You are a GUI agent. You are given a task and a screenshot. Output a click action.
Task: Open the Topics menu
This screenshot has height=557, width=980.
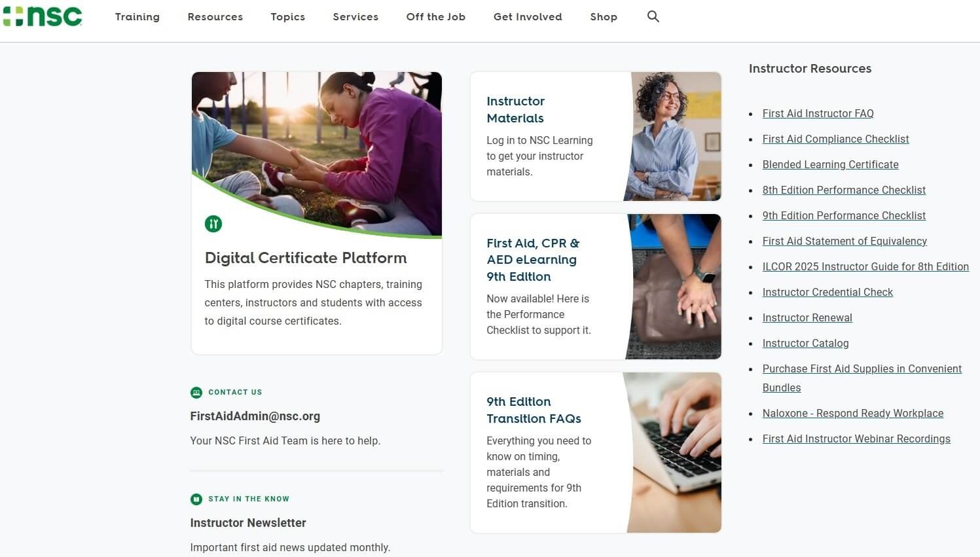[x=288, y=17]
